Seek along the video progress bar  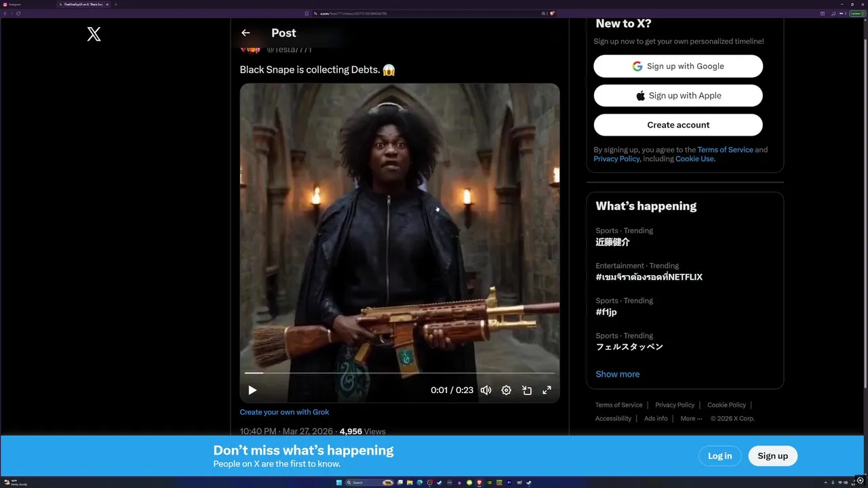(399, 373)
